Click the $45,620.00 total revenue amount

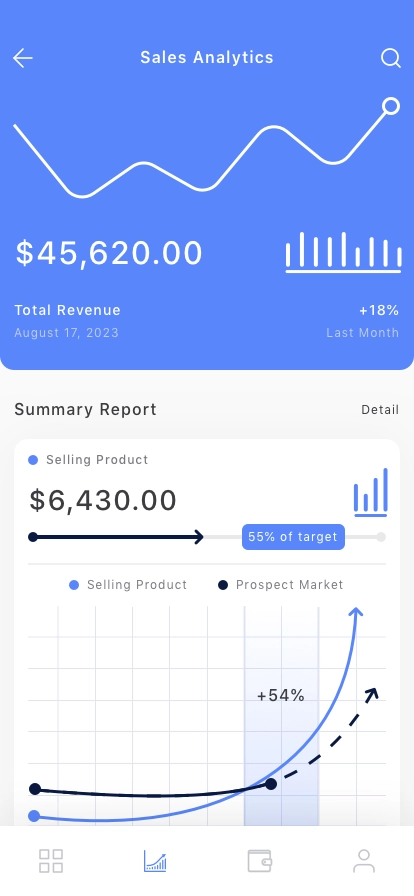109,253
